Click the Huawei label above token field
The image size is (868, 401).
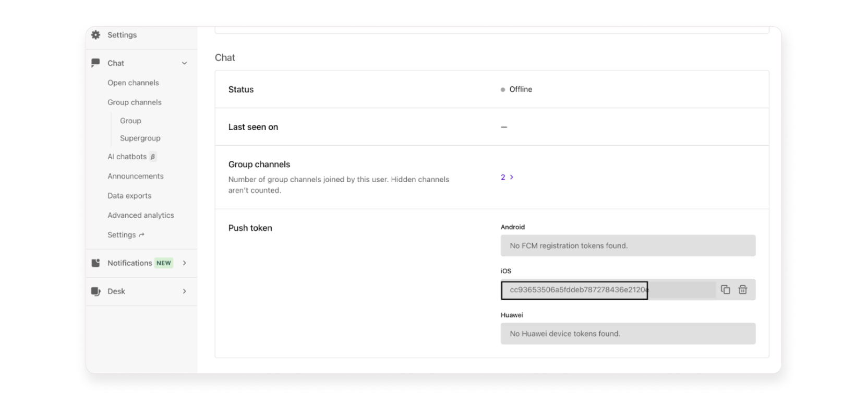(x=512, y=315)
